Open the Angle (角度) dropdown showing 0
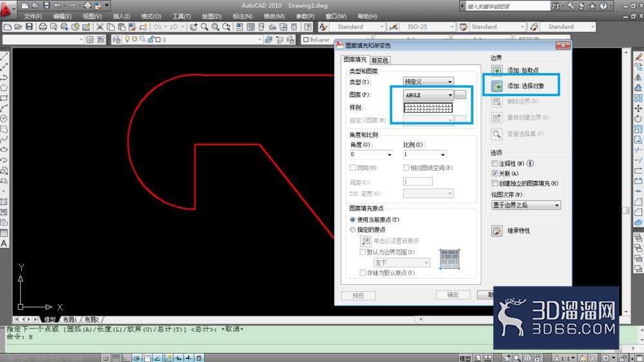The width and height of the screenshot is (644, 362). click(372, 155)
